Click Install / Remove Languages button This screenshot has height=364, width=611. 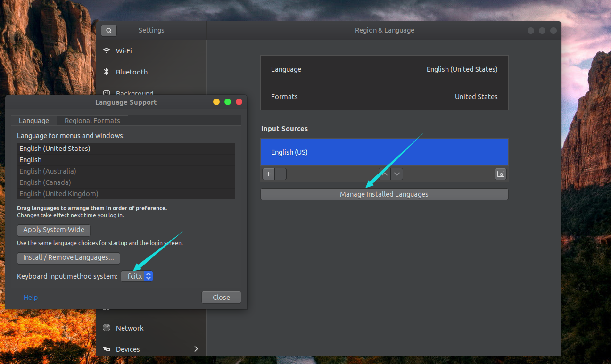point(69,258)
